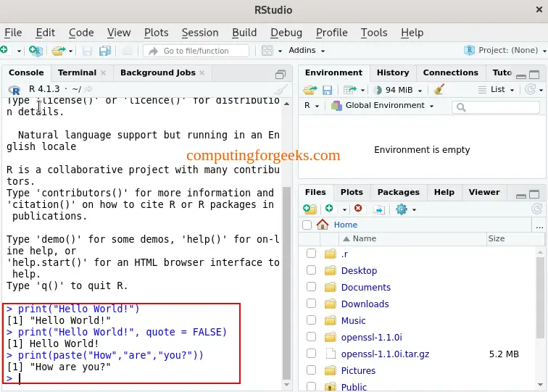This screenshot has height=392, width=548.
Task: Delete selected files with the red X icon
Action: coord(358,209)
